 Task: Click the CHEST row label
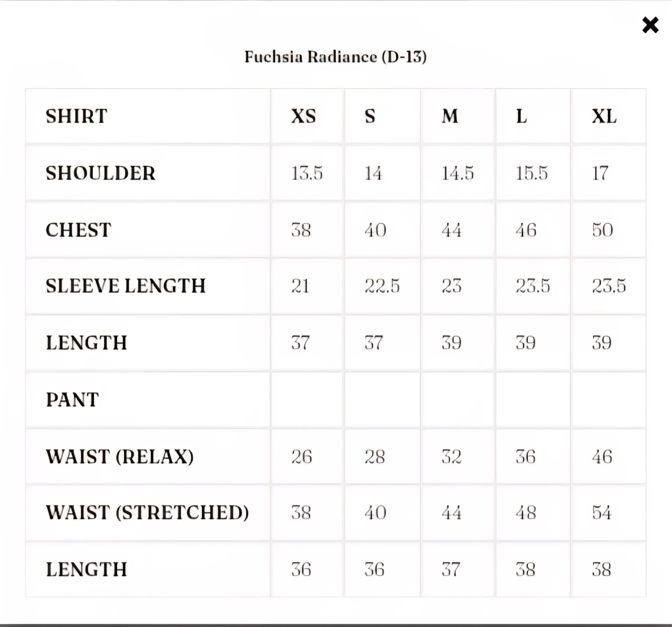pos(79,230)
